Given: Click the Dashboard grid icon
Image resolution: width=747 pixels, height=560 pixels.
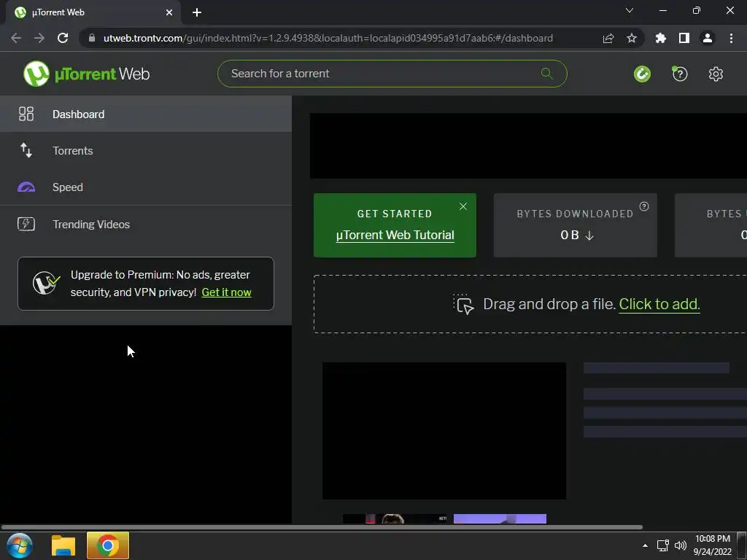Looking at the screenshot, I should pos(26,114).
